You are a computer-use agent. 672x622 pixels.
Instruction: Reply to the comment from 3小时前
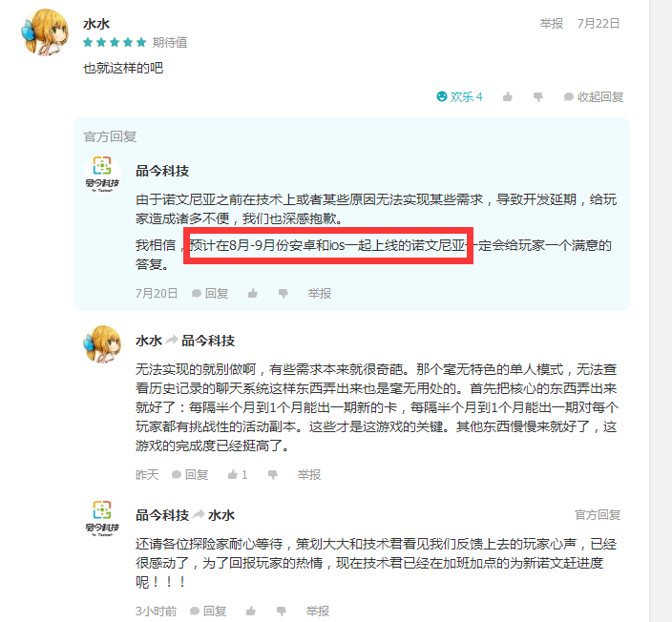coord(208,611)
